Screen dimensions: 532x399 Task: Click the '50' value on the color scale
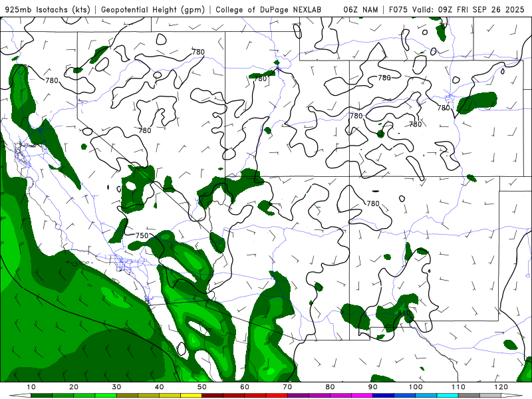[202, 387]
